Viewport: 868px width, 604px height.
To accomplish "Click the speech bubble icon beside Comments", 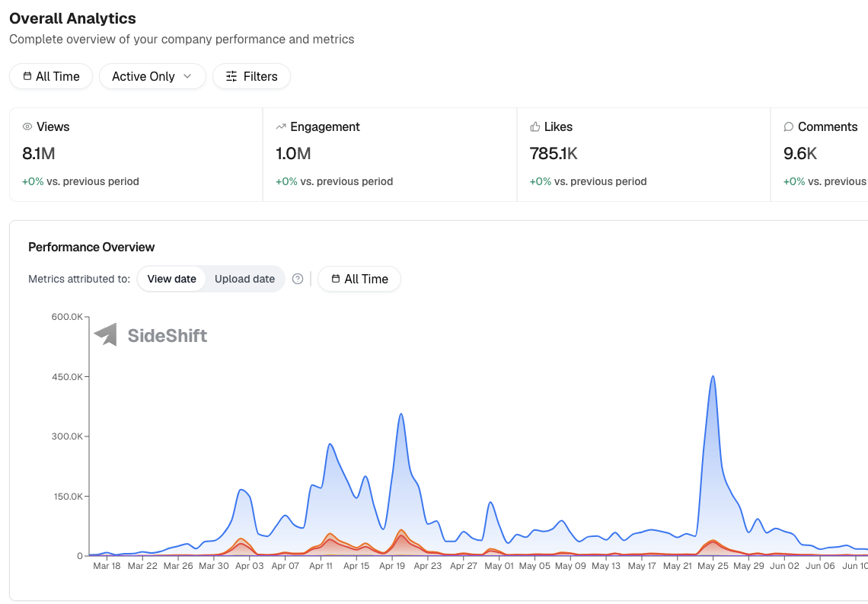I will tap(788, 126).
